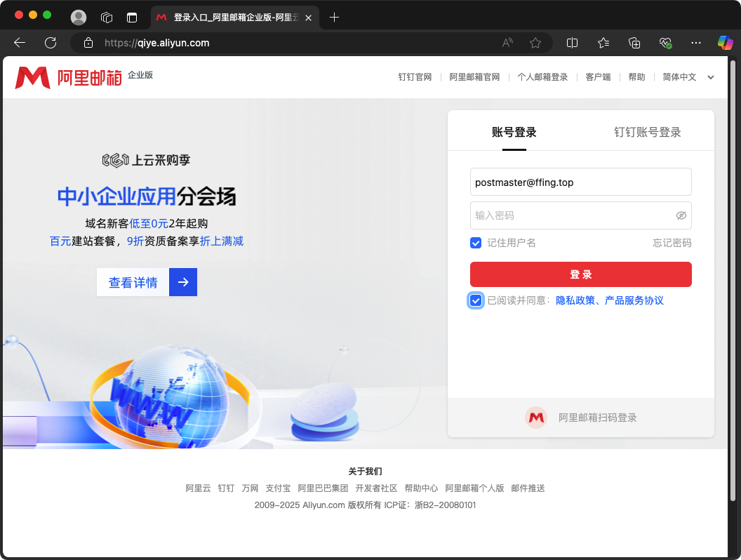Open the Copilot icon in the browser toolbar

725,43
